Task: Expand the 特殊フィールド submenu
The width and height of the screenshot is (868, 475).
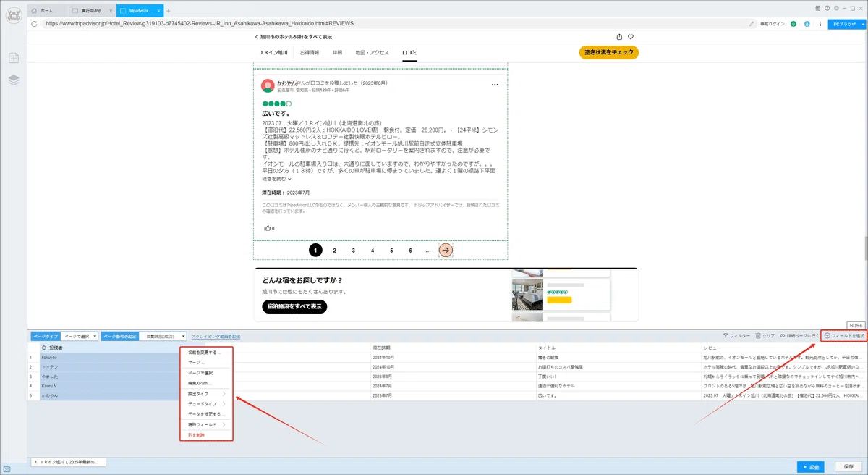Action: pos(206,424)
